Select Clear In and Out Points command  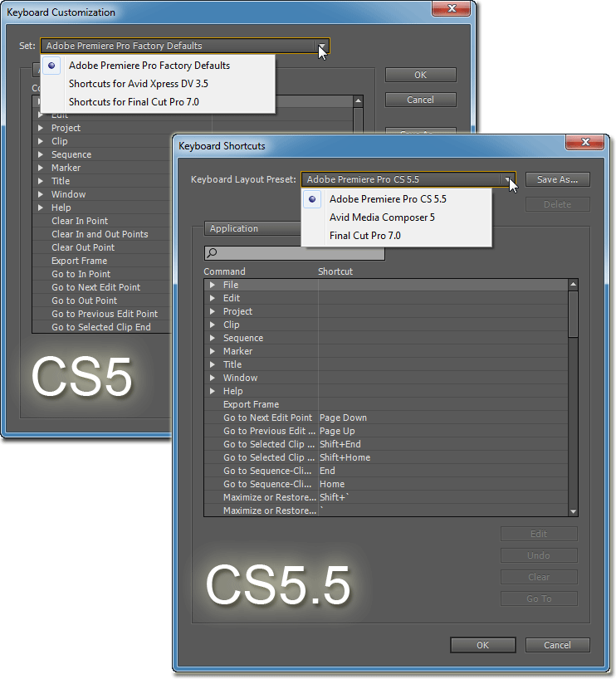tap(100, 234)
